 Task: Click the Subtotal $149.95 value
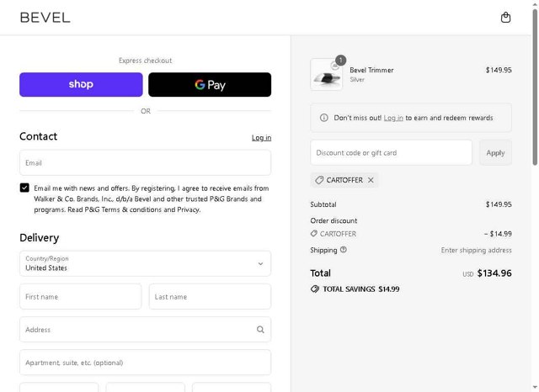(499, 204)
